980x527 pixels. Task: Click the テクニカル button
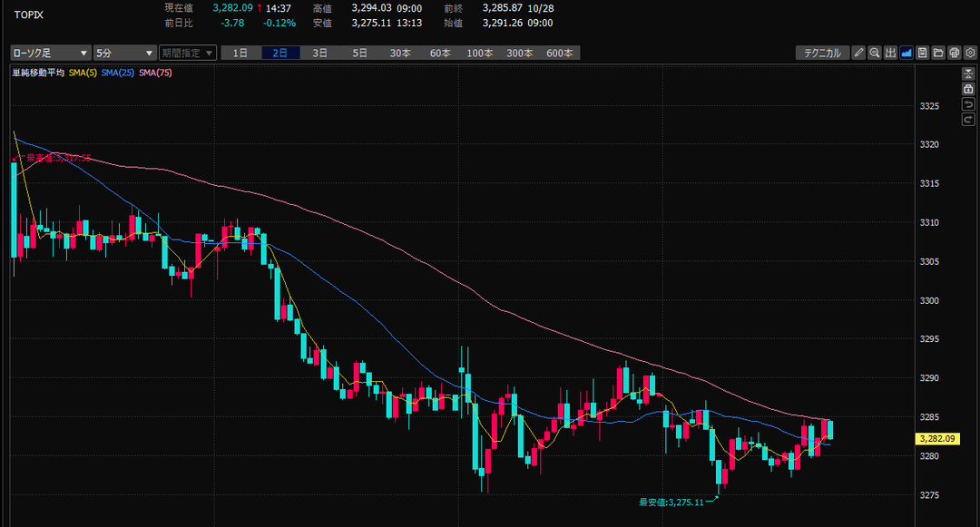point(822,53)
